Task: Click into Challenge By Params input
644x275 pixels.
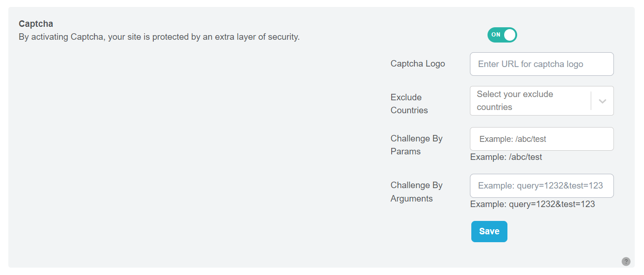Action: click(541, 139)
